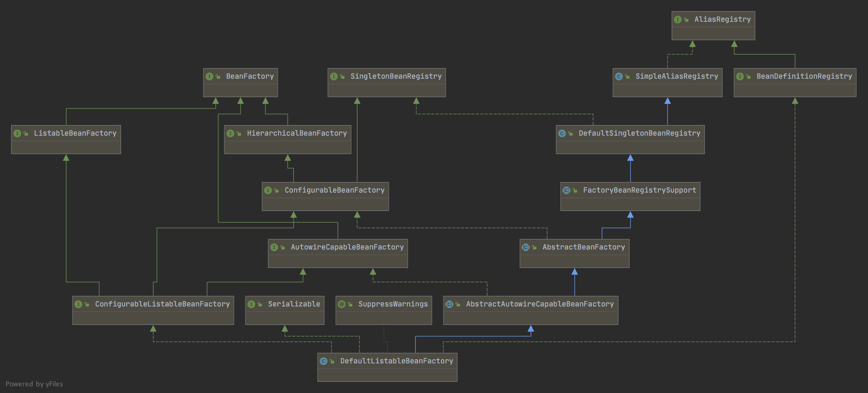Viewport: 868px width, 393px height.
Task: Click the class icon beside SimpleAliasRegistry
Action: click(619, 76)
